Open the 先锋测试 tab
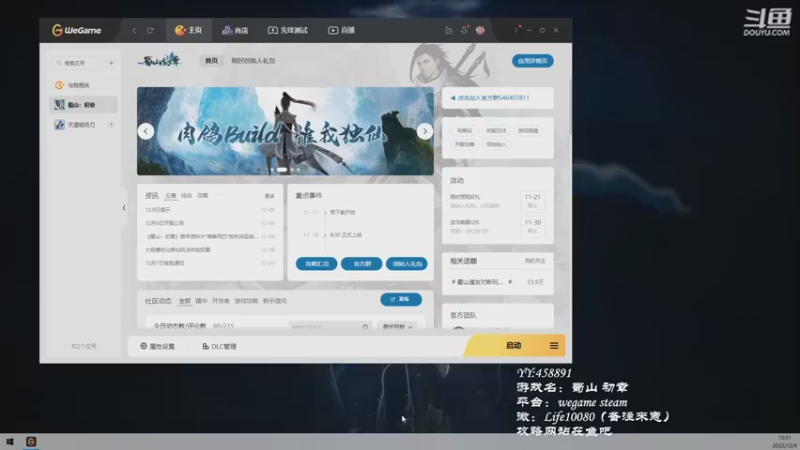The height and width of the screenshot is (450, 800). pos(288,31)
